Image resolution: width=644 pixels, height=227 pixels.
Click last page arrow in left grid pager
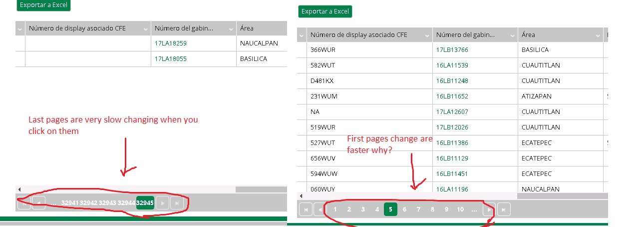pyautogui.click(x=177, y=203)
